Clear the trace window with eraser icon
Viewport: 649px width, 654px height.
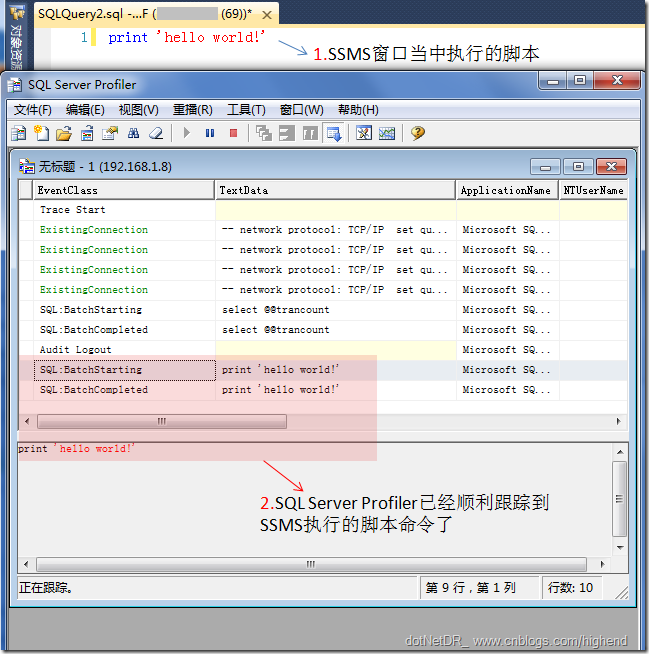(x=156, y=133)
